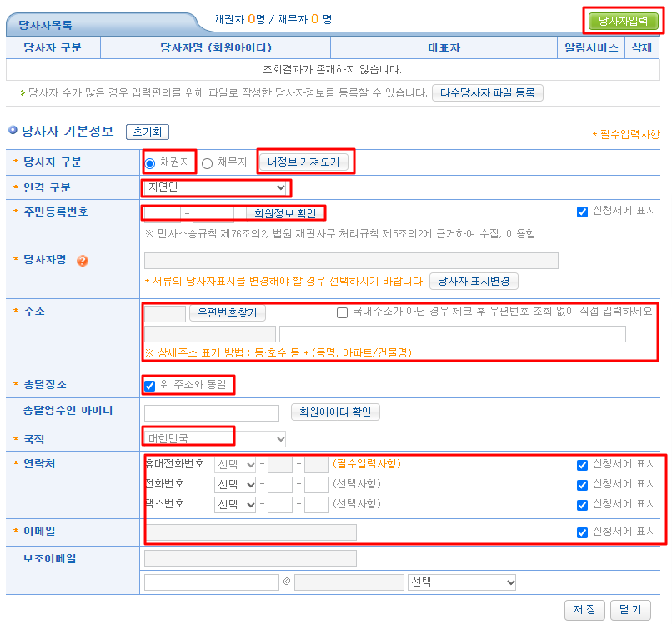Open the 인격 구분 dropdown

coord(216,187)
